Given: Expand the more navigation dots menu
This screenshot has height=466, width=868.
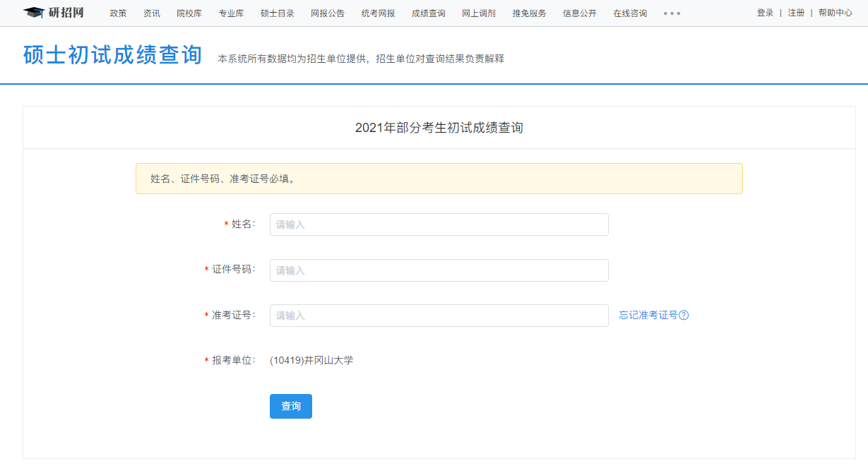Looking at the screenshot, I should click(672, 13).
